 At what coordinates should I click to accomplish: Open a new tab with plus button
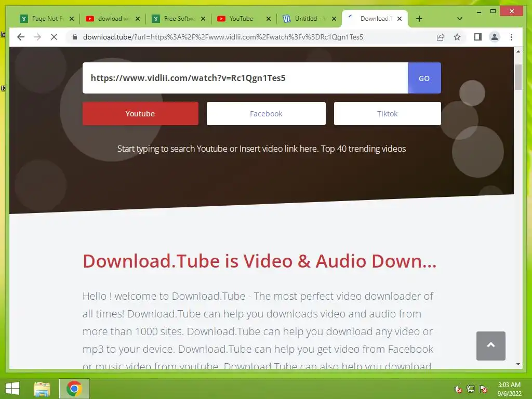pyautogui.click(x=419, y=19)
